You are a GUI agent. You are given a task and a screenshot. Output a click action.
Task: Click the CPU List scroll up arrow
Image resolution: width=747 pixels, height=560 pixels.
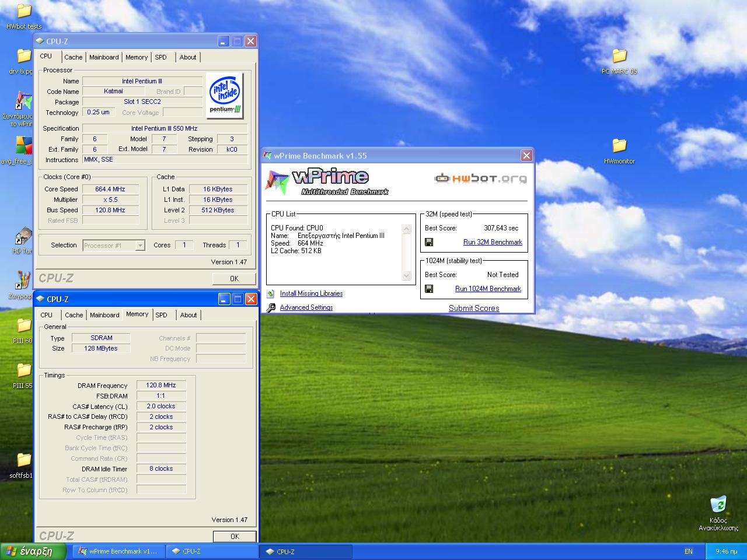pos(407,229)
